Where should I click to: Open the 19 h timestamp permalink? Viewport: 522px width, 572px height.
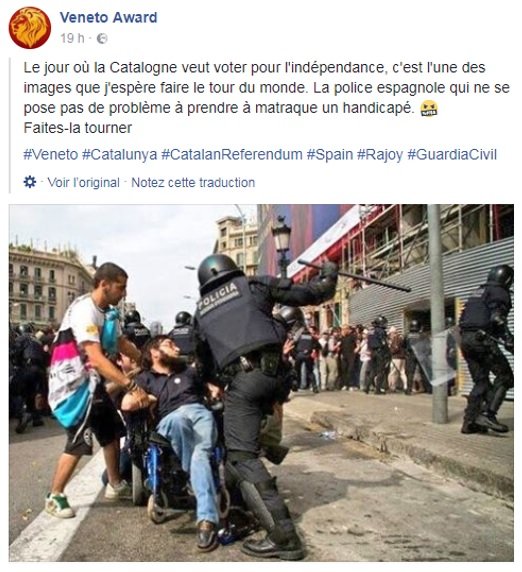pos(72,38)
